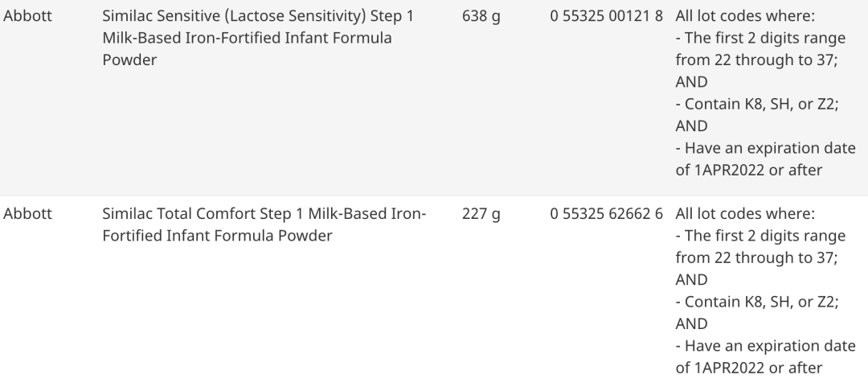Click the 638 g size cell
Viewport: 868px width, 387px height.
[481, 17]
